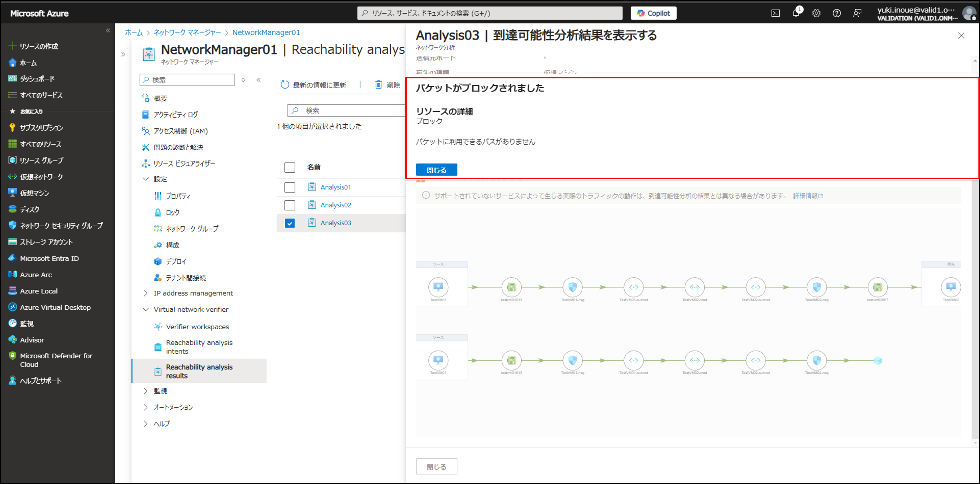980x484 pixels.
Task: Open 問題の診断と解決
Action: click(x=172, y=147)
